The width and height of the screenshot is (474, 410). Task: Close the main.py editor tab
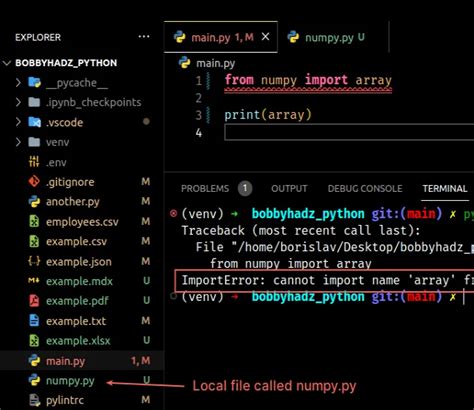(x=265, y=37)
